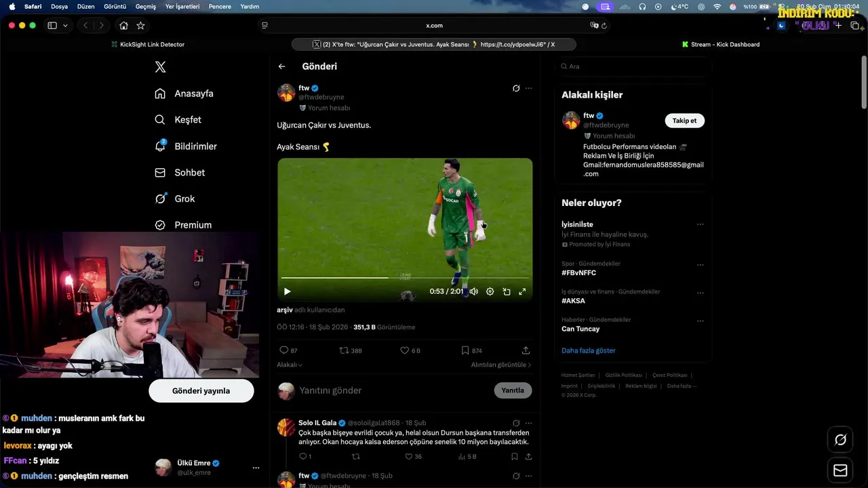
Task: Open more options for İyisinilste trend
Action: click(701, 224)
